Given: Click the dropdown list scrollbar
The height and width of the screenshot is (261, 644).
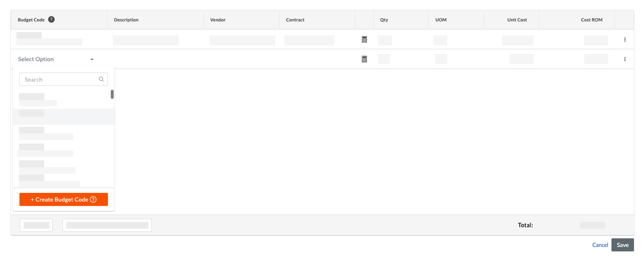Looking at the screenshot, I should pyautogui.click(x=112, y=94).
